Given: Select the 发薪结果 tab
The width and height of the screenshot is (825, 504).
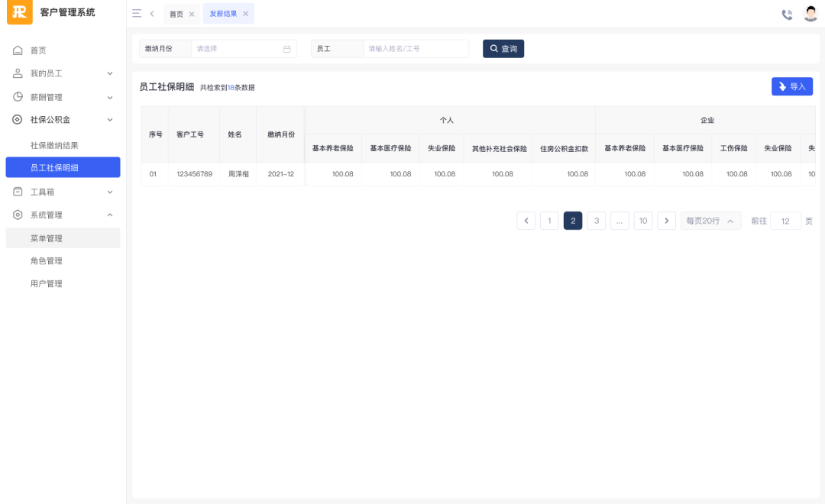Looking at the screenshot, I should 224,13.
